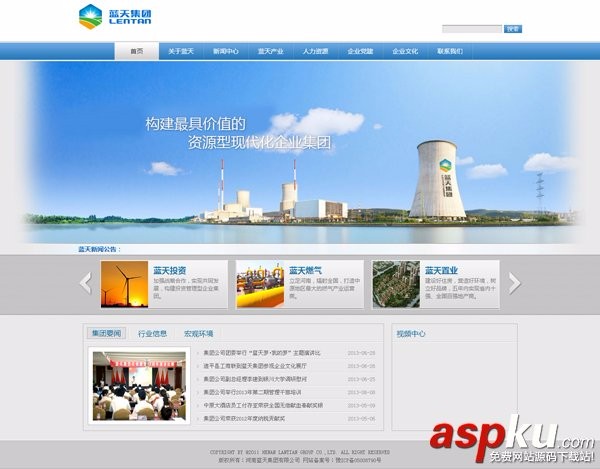Viewport: 600px width, 469px height.
Task: Go to 首页 in navigation bar
Action: pos(137,51)
